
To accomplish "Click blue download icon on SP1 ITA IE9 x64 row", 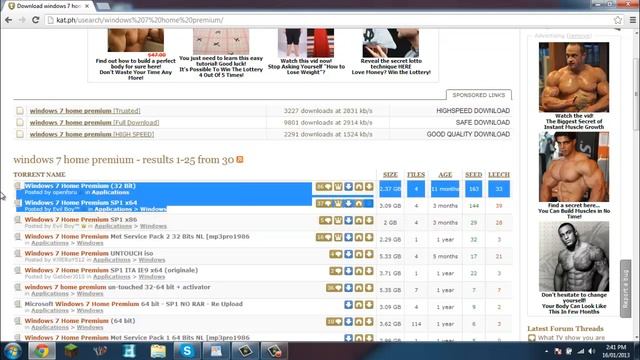I will [348, 271].
